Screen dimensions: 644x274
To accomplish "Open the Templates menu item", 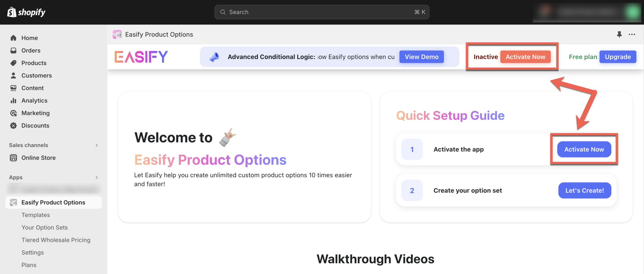I will point(36,215).
